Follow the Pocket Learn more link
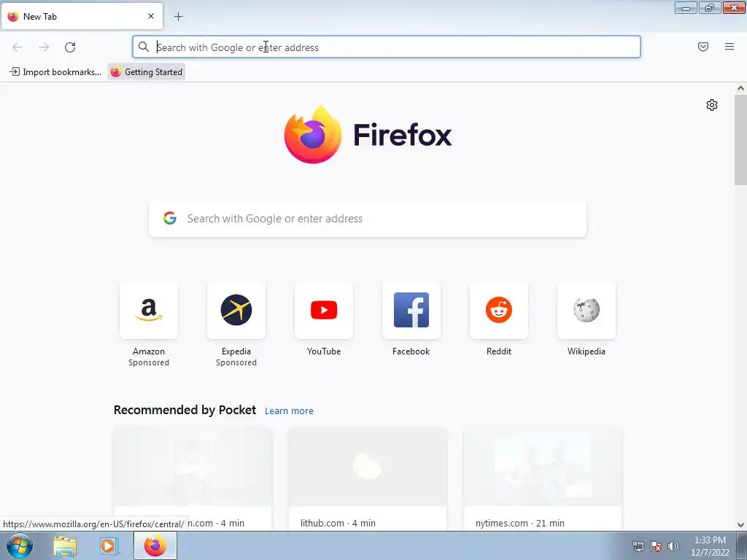Screen dimensions: 747x560 point(289,411)
